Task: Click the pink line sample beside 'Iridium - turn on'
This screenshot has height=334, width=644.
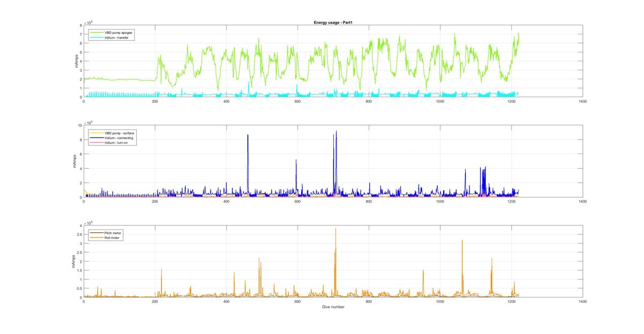Action: pyautogui.click(x=96, y=142)
